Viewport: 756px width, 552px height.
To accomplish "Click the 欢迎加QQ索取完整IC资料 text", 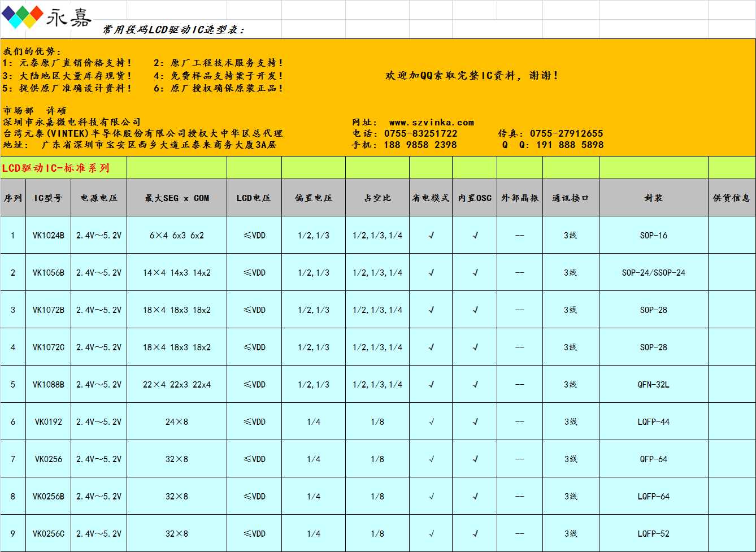I will pos(472,75).
